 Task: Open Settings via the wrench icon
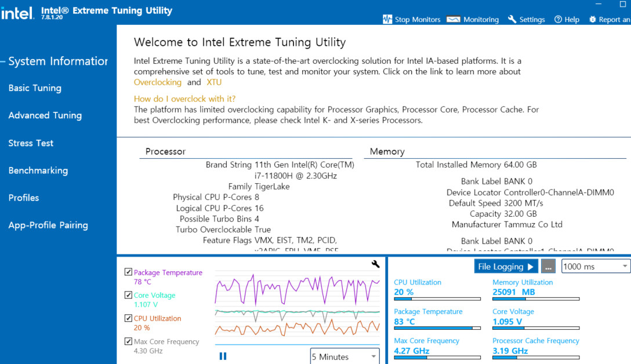click(512, 19)
